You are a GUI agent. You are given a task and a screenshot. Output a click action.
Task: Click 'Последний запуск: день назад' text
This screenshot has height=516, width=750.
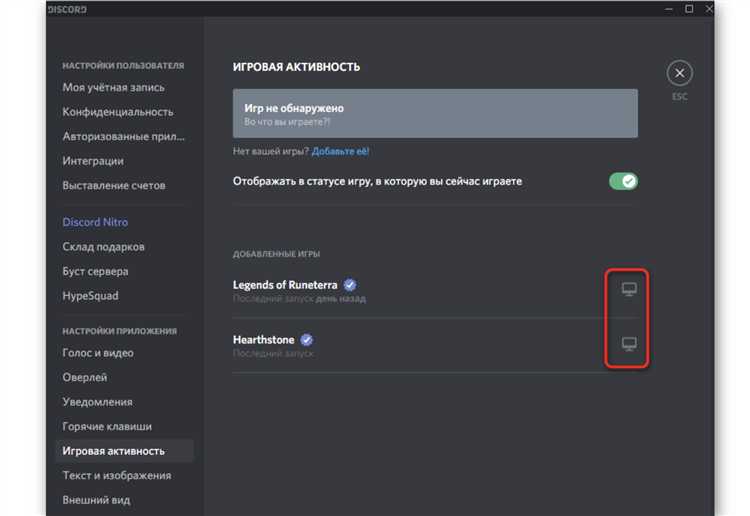pyautogui.click(x=299, y=299)
